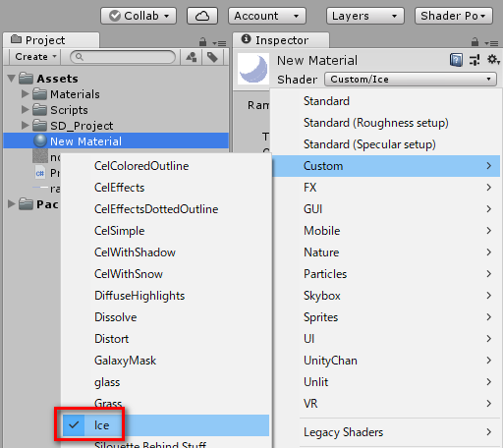Viewport: 503px width, 448px height.
Task: Open the Project panel options menu
Action: tap(219, 43)
